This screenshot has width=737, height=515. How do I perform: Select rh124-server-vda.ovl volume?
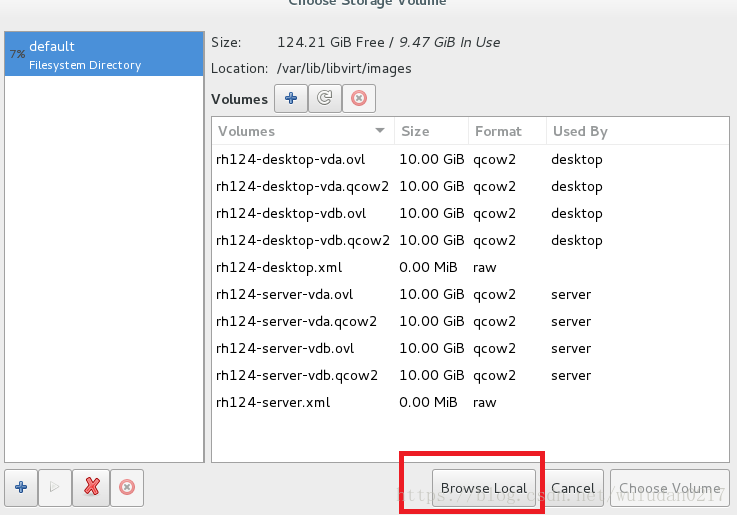point(470,294)
